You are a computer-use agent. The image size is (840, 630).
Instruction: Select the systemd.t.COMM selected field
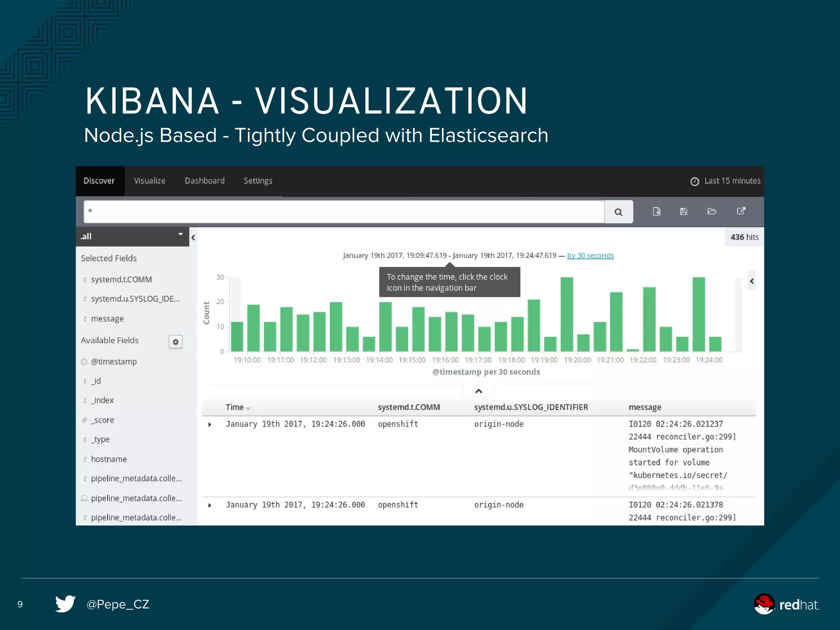click(x=121, y=279)
